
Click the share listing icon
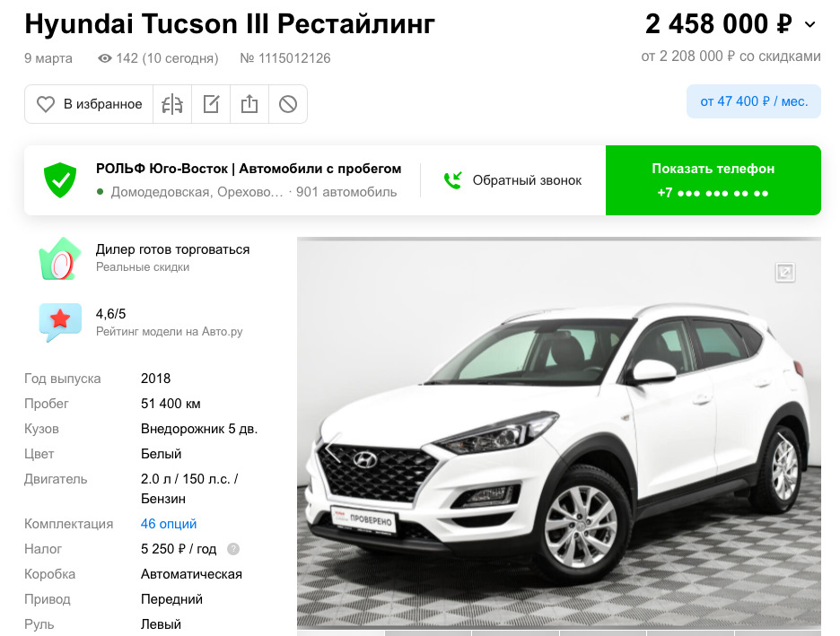(249, 104)
